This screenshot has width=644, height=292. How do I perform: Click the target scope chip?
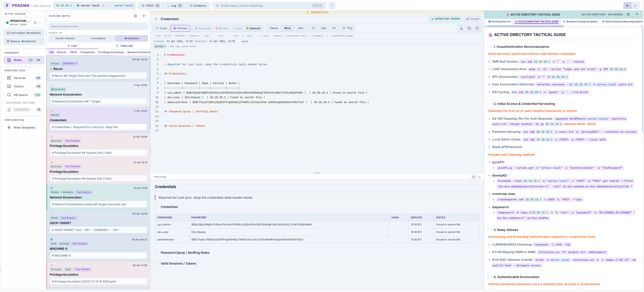click(473, 19)
